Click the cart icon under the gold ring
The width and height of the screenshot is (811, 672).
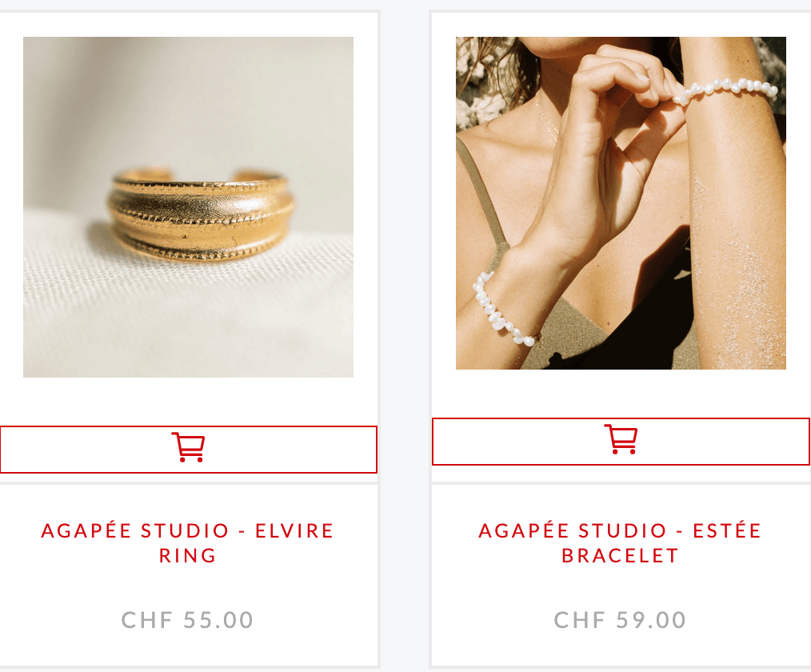(188, 447)
